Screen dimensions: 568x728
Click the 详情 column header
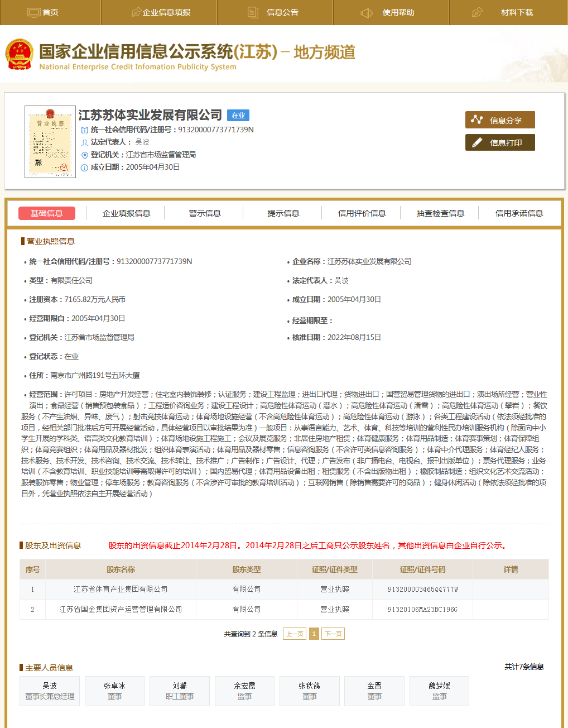[x=511, y=569]
